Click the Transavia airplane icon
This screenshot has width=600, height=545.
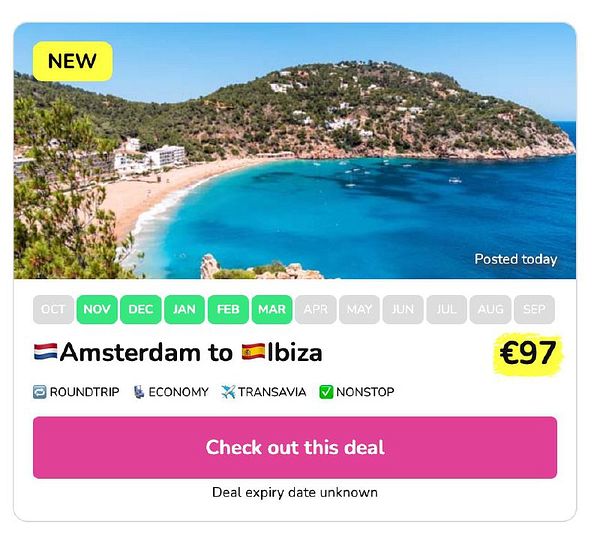[x=228, y=392]
